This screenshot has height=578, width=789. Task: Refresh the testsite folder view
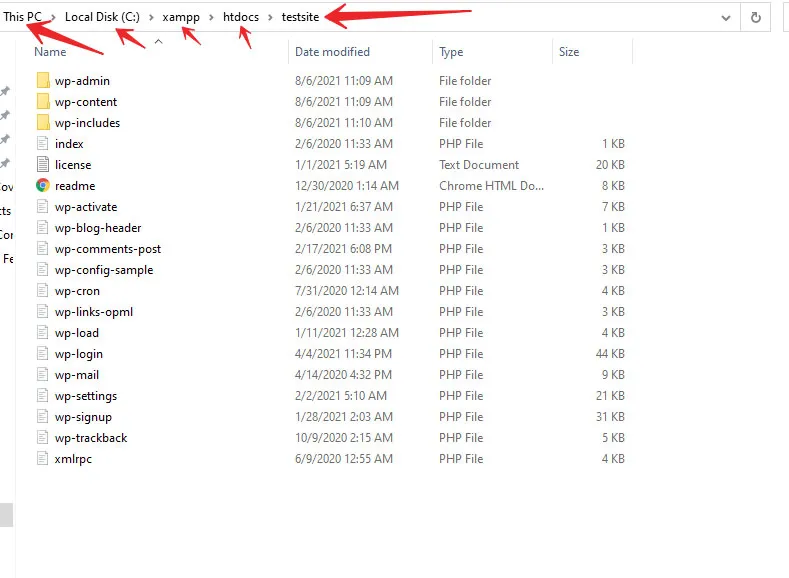(755, 18)
